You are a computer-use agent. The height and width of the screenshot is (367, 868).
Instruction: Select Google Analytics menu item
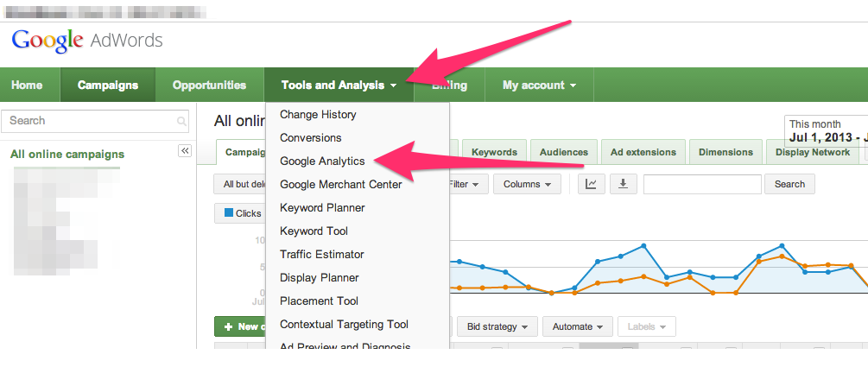click(x=322, y=161)
